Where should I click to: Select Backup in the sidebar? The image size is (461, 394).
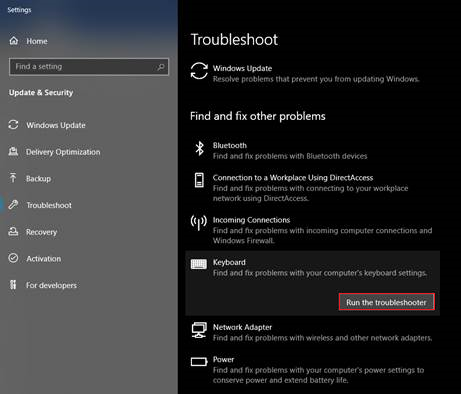tap(39, 179)
